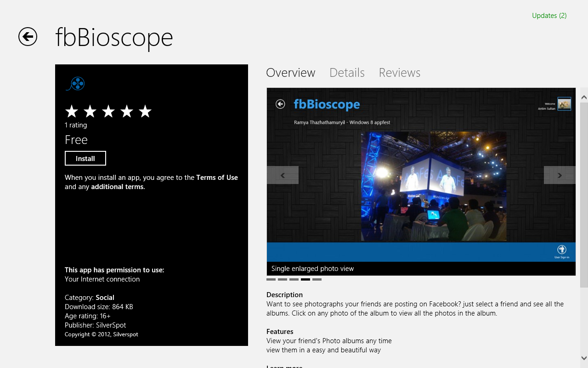
Task: Switch to the Reviews tab
Action: (400, 73)
